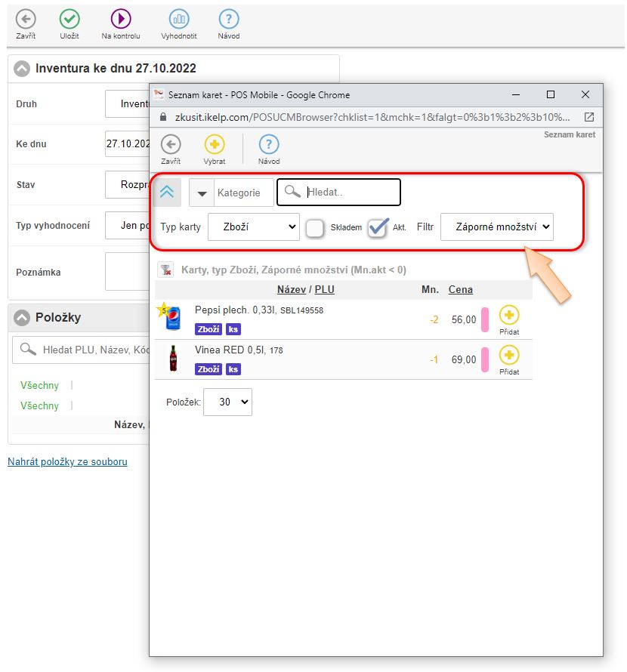
Task: Open the Typ karty Zboží dropdown
Action: (254, 227)
